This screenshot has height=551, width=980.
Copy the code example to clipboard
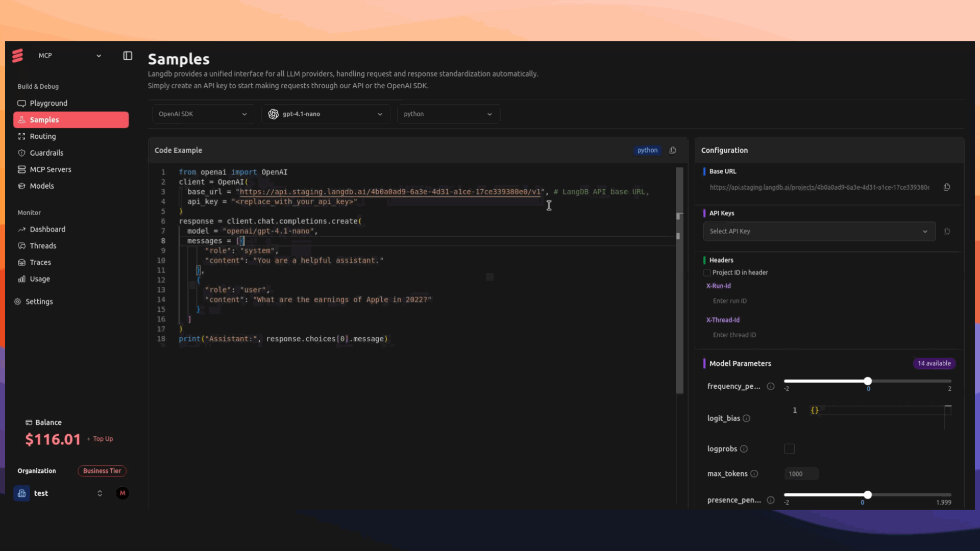tap(673, 151)
